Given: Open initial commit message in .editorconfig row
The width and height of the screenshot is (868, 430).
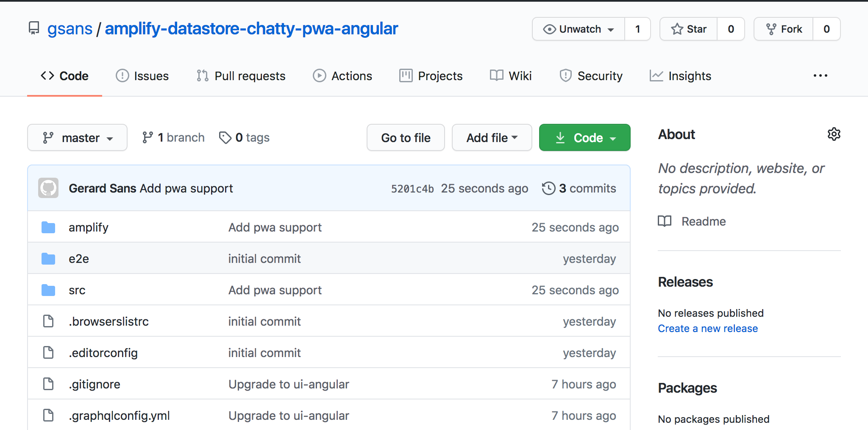Looking at the screenshot, I should click(x=264, y=353).
